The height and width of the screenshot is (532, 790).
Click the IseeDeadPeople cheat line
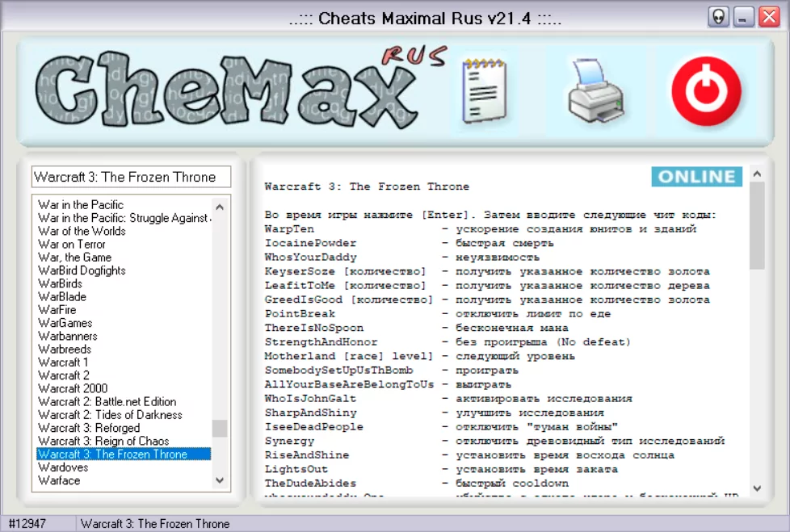click(x=441, y=427)
